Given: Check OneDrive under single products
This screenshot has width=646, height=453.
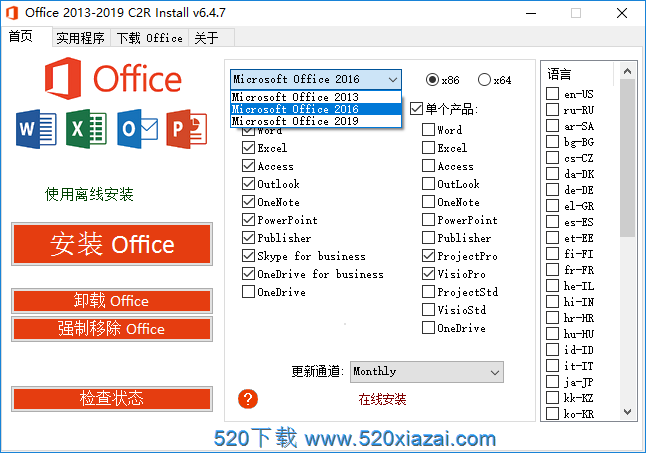Looking at the screenshot, I should click(x=428, y=327).
